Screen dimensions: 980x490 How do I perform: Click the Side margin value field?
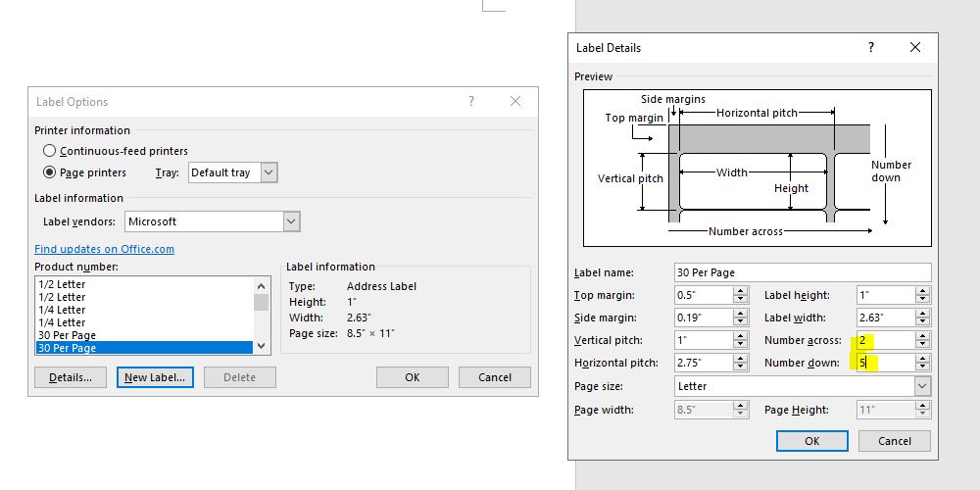(x=704, y=318)
